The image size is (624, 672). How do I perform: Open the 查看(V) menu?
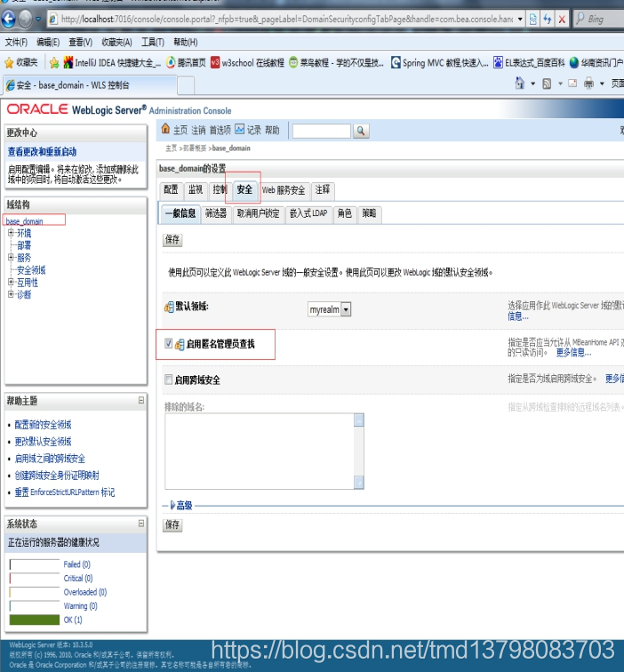click(81, 42)
